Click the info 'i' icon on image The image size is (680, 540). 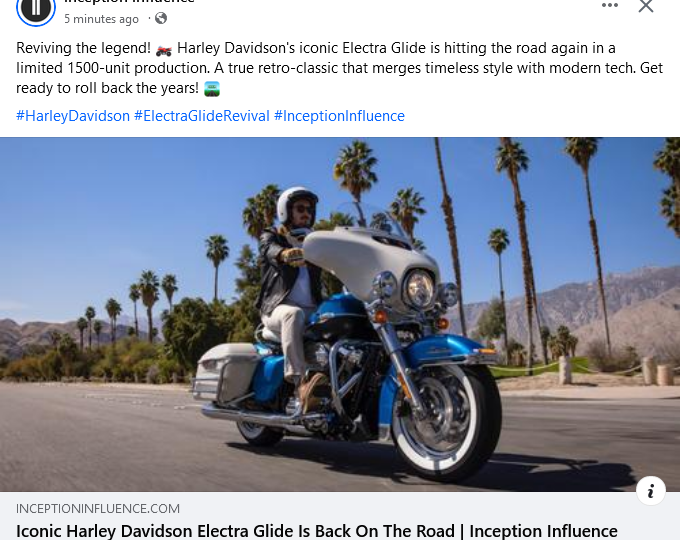coord(651,491)
